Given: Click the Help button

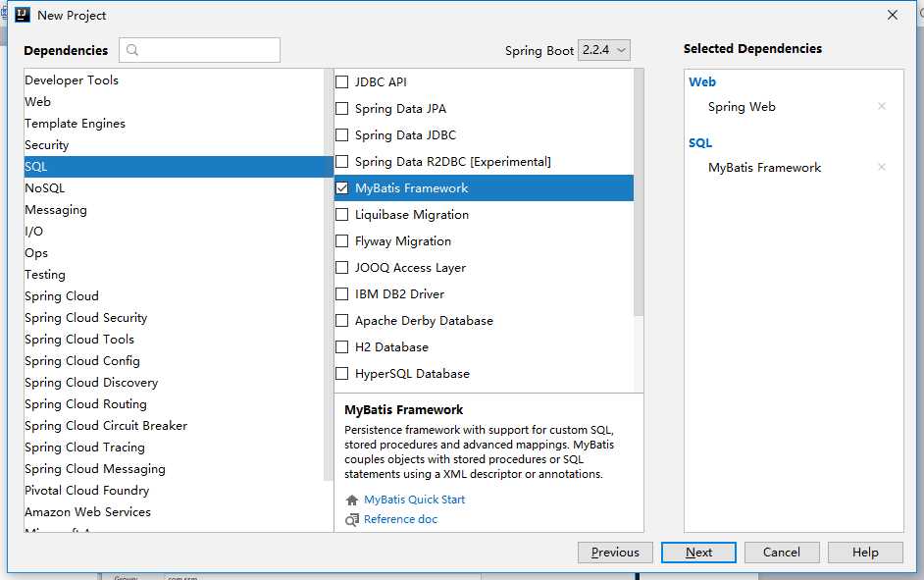Looking at the screenshot, I should point(865,553).
